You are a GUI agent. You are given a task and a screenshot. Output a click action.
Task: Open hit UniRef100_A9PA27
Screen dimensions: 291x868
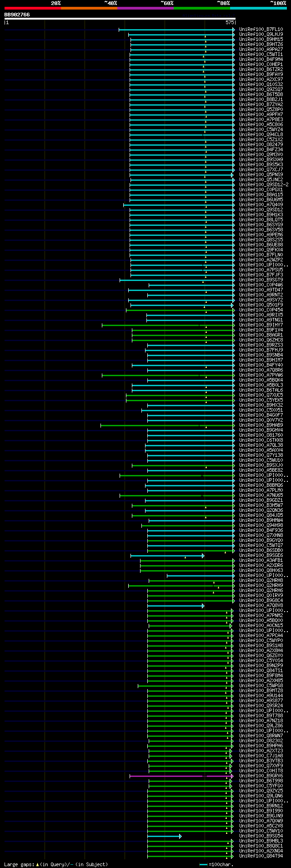point(261,50)
